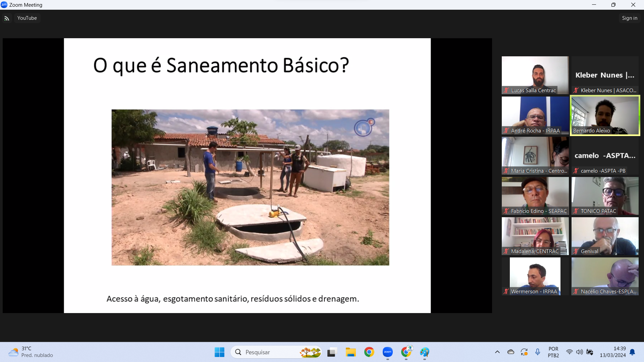
Task: Open volume control in system tray
Action: (x=579, y=352)
